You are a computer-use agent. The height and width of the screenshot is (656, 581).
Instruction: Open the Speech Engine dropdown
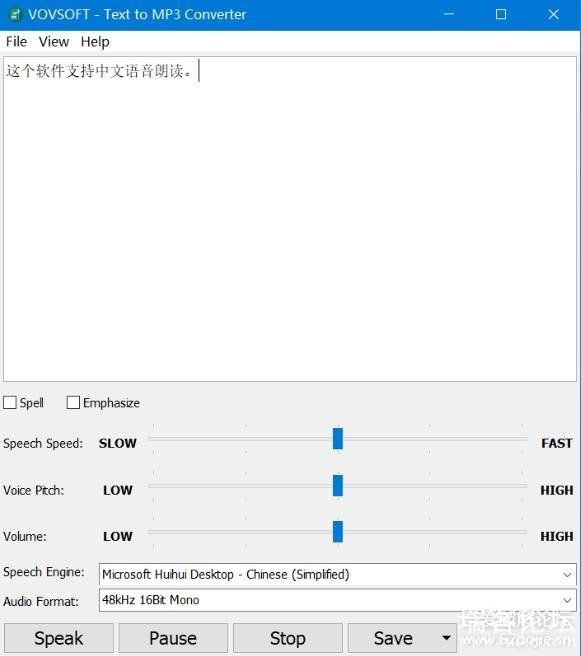[338, 574]
